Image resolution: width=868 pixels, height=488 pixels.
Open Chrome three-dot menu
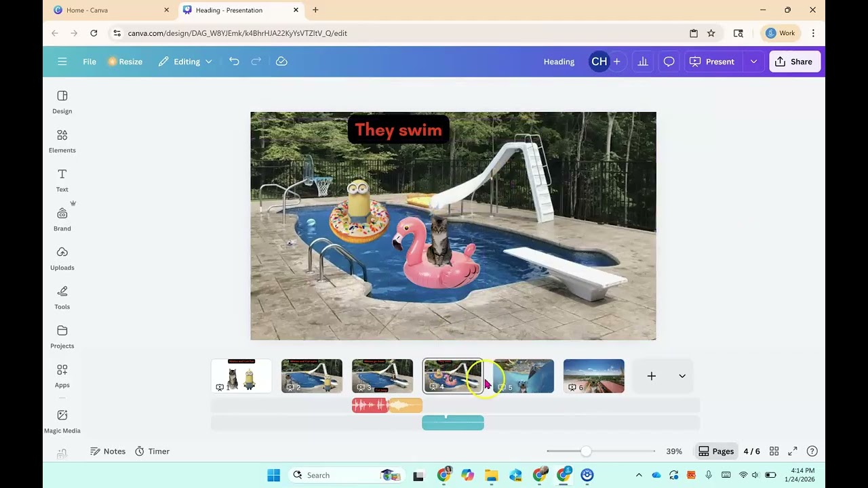click(x=813, y=33)
